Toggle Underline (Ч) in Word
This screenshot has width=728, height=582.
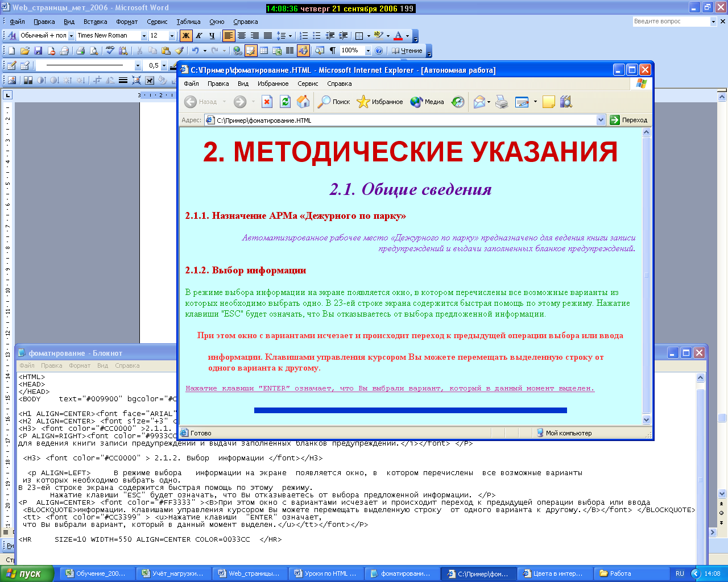point(212,35)
